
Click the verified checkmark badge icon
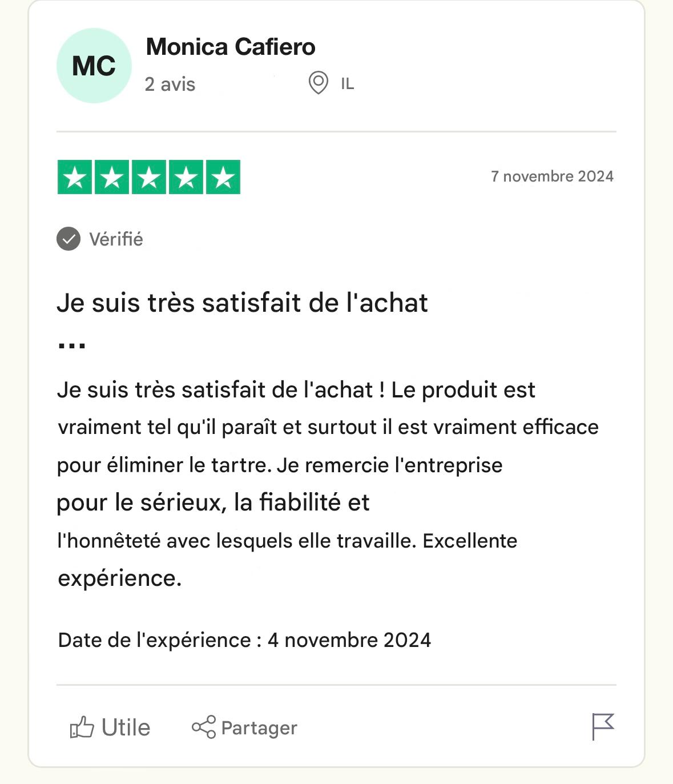68,239
